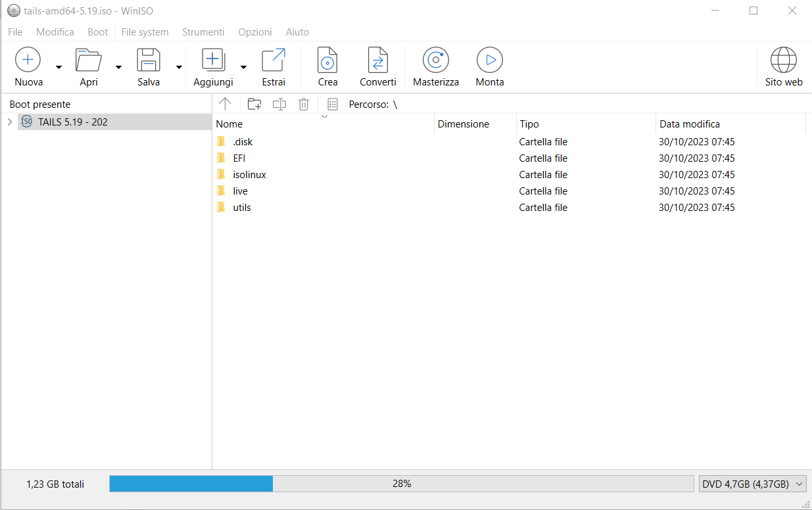This screenshot has height=510, width=812.
Task: Click the live folder icon
Action: [x=222, y=191]
